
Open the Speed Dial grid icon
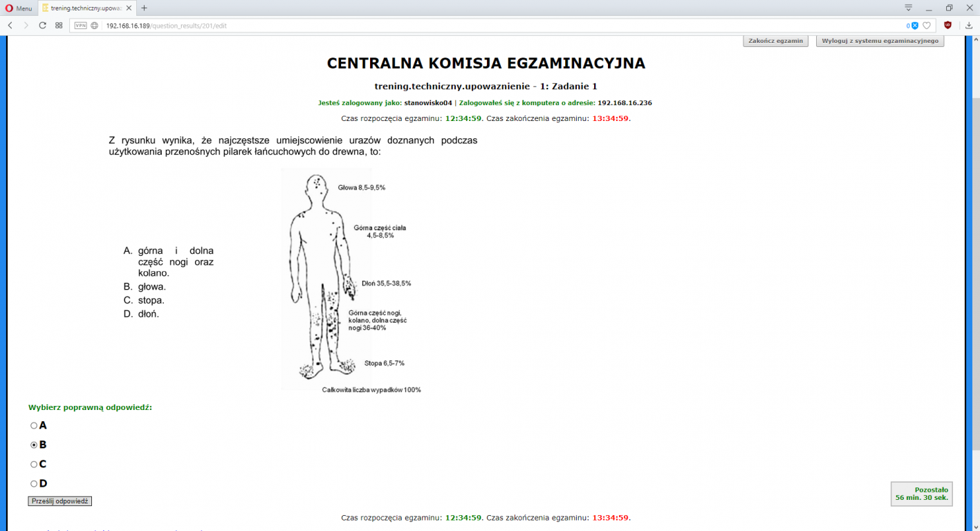pos(59,25)
